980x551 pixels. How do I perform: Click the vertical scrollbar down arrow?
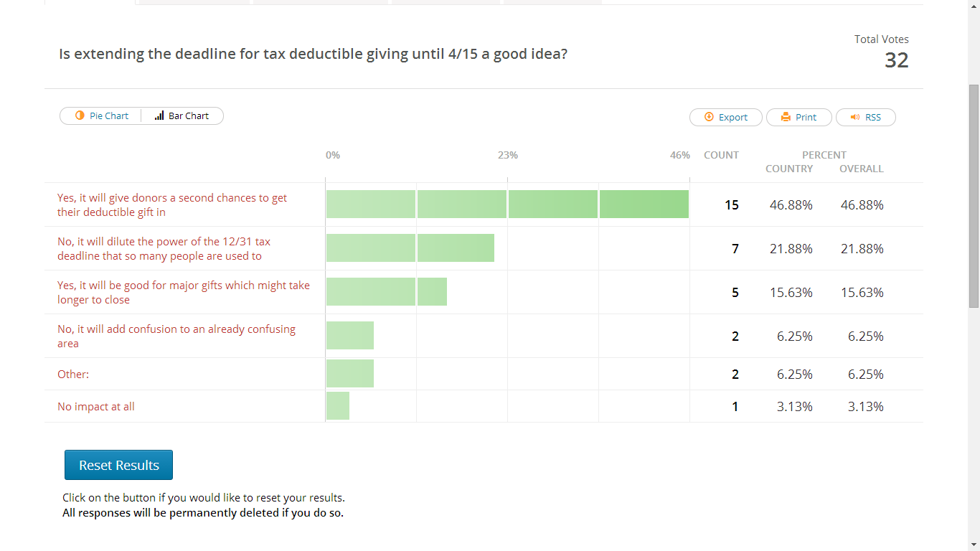click(x=974, y=545)
